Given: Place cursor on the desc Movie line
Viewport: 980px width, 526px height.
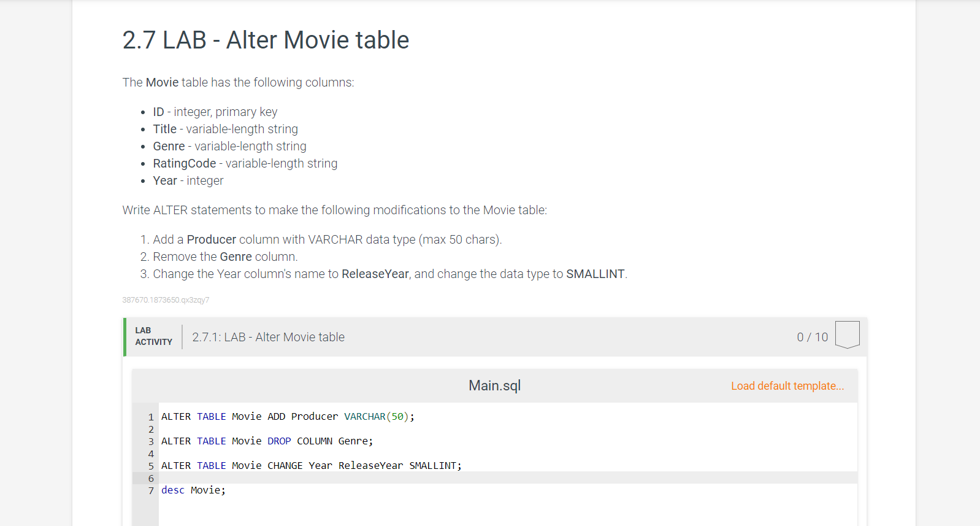Looking at the screenshot, I should 193,490.
